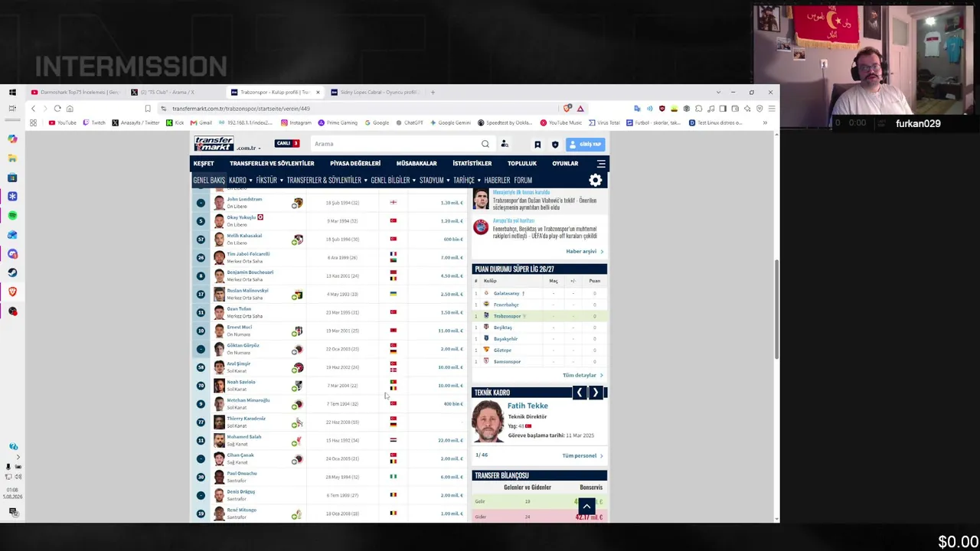This screenshot has height=551, width=980.
Task: Open the Transfermarkt settings gear icon
Action: click(596, 180)
